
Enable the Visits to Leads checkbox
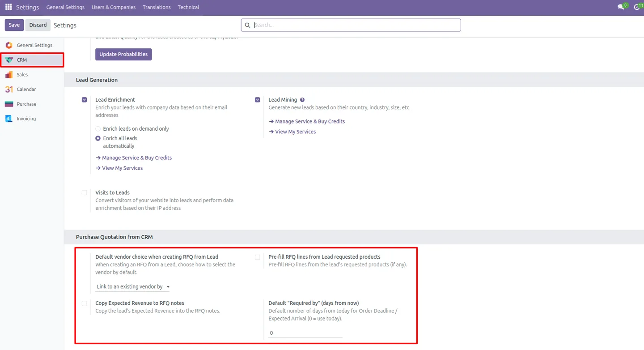[x=85, y=193]
